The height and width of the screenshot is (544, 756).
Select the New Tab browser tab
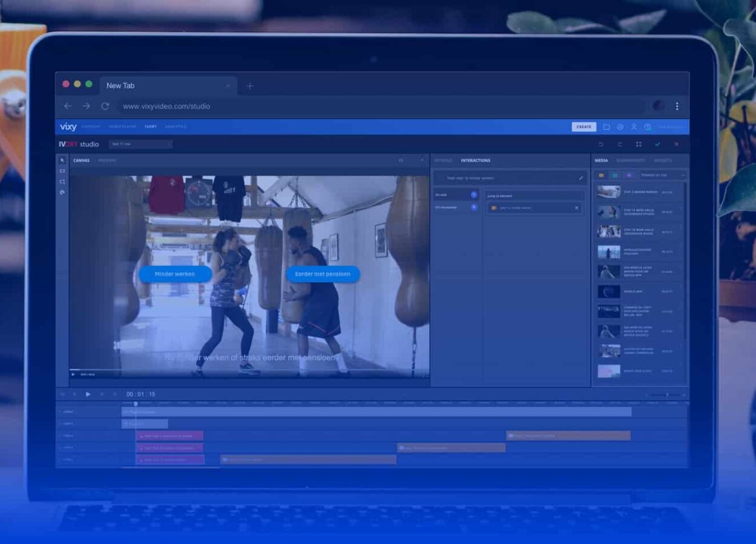coord(168,86)
